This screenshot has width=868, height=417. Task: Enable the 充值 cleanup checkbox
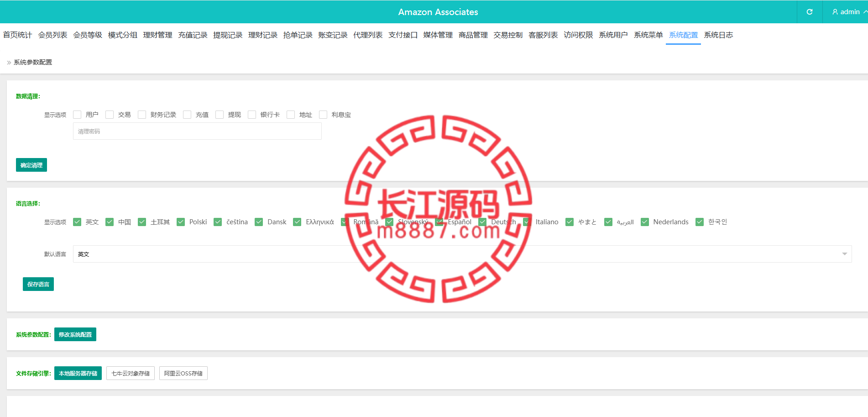187,115
